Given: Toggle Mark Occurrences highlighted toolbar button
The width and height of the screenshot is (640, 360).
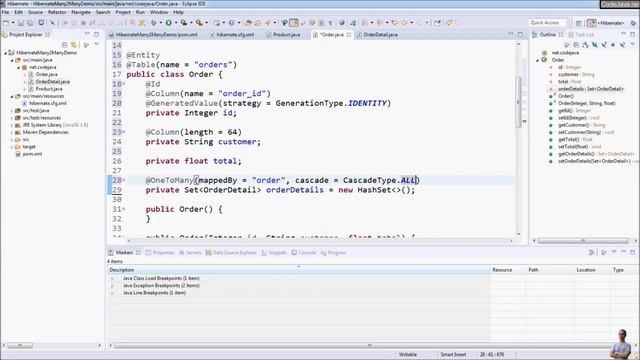Looking at the screenshot, I should tap(293, 23).
